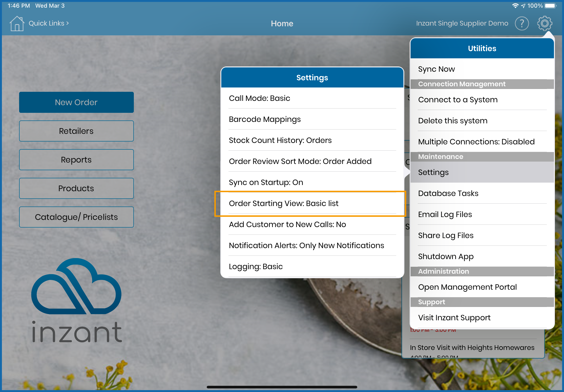Open Database Tasks menu item
The width and height of the screenshot is (564, 392).
(448, 193)
